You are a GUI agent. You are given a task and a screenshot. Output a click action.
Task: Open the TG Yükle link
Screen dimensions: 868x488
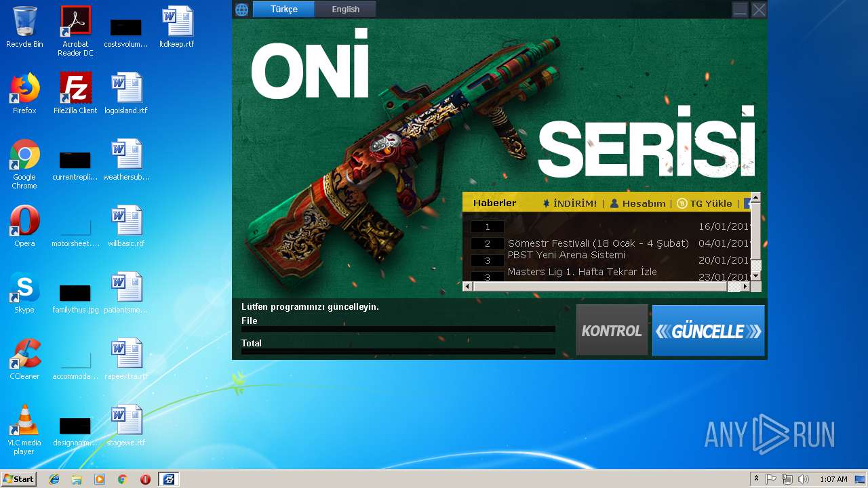click(711, 203)
